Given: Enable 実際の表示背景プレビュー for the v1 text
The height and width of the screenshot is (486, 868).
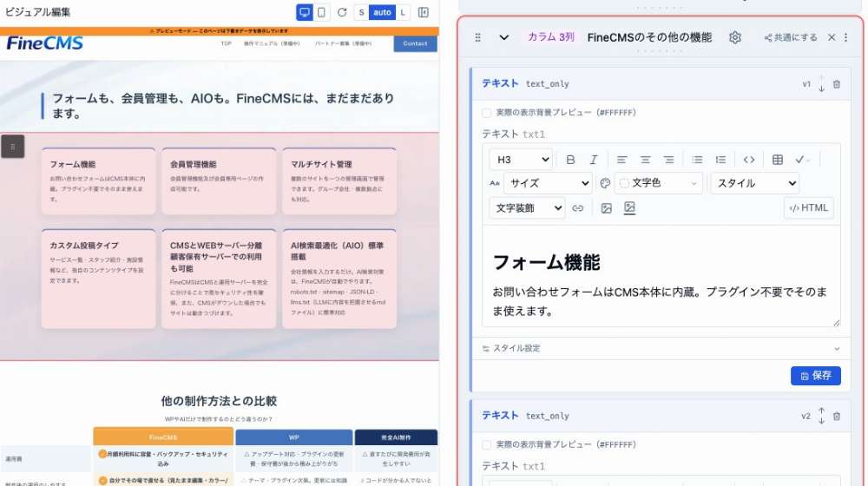Looking at the screenshot, I should click(486, 113).
